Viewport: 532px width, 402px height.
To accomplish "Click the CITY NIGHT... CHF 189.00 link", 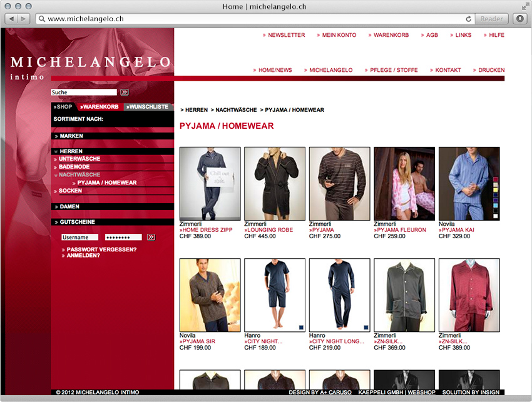I will click(263, 341).
